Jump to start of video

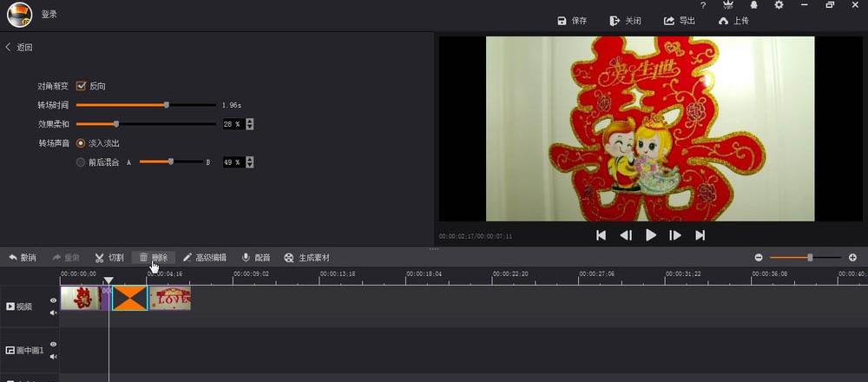pos(601,235)
